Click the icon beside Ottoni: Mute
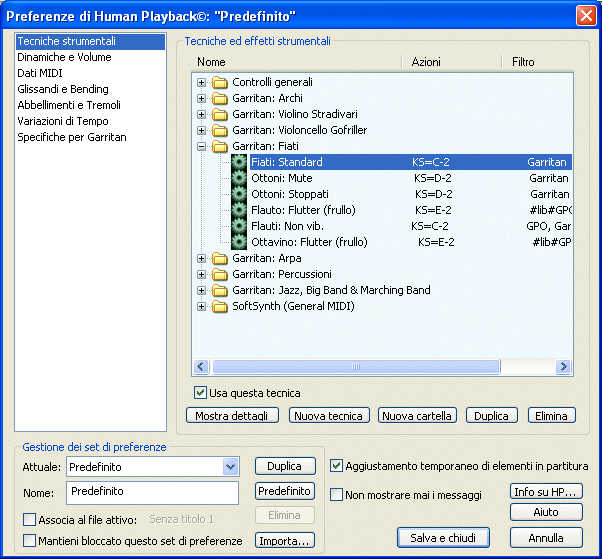The height and width of the screenshot is (559, 602). 239,178
